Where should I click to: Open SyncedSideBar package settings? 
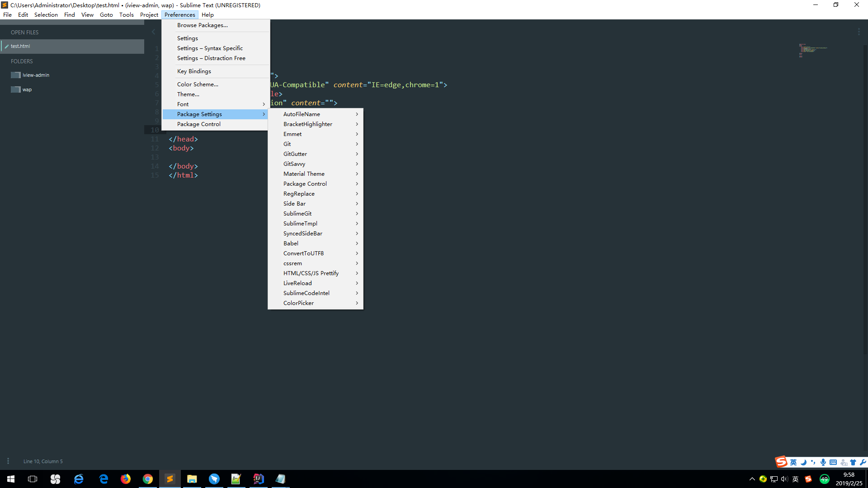[316, 234]
